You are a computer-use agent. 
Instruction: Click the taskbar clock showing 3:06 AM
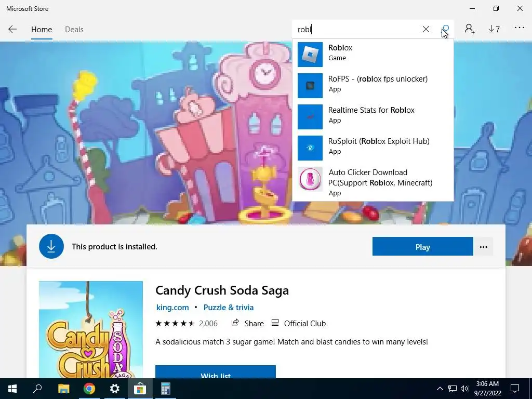point(487,389)
